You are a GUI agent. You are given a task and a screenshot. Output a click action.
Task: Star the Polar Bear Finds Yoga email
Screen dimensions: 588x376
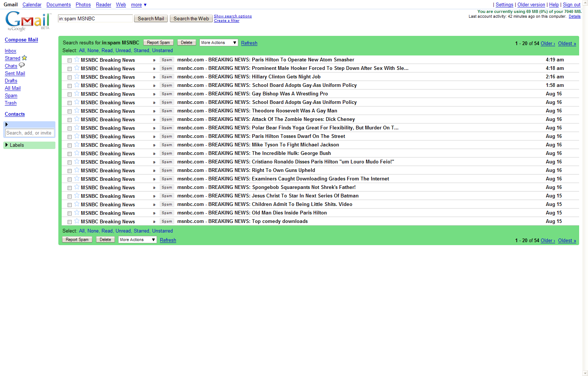point(77,127)
